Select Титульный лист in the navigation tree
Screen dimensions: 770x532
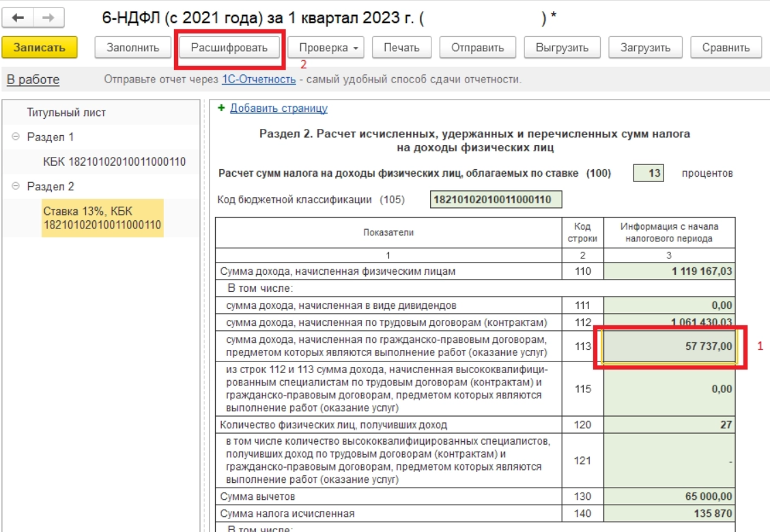pyautogui.click(x=66, y=113)
